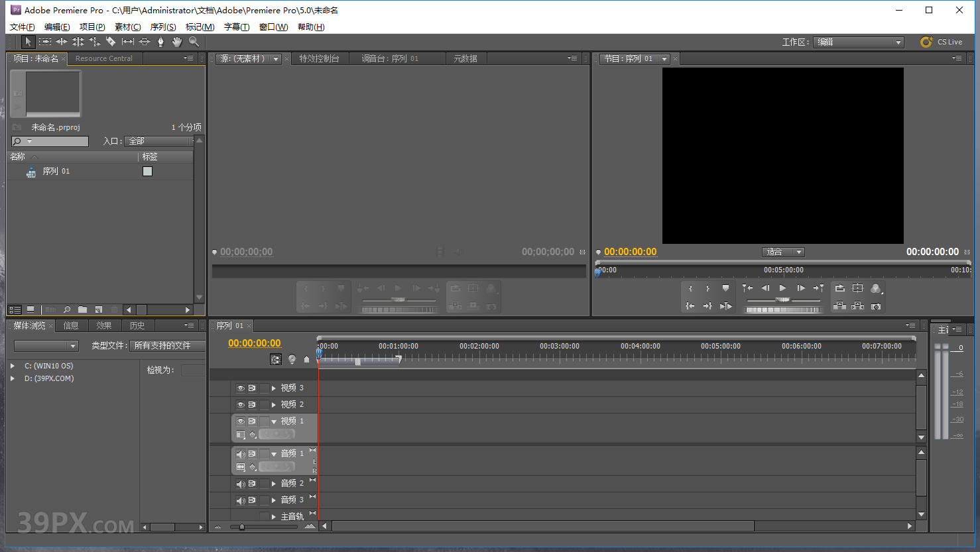Open the Safe Margins icon in Program monitor
980x552 pixels.
[858, 288]
